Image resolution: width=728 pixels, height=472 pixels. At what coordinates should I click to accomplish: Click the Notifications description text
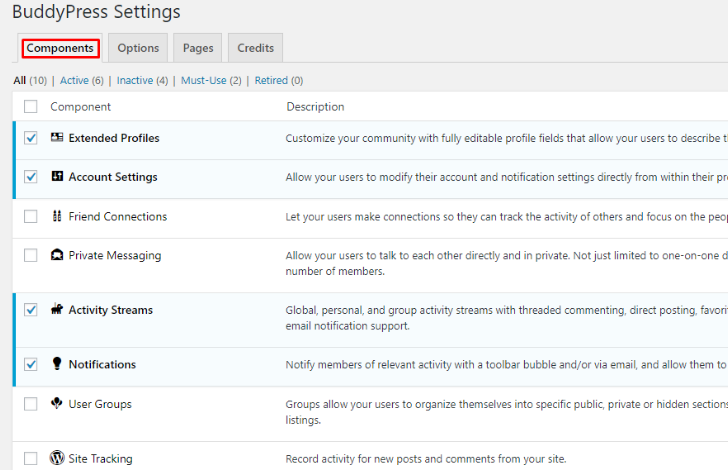[507, 364]
